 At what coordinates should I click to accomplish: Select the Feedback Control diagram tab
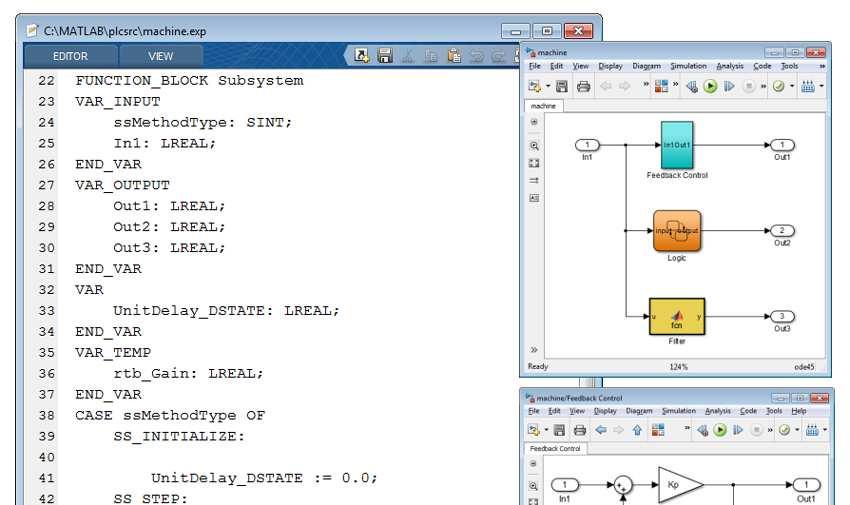pos(555,449)
